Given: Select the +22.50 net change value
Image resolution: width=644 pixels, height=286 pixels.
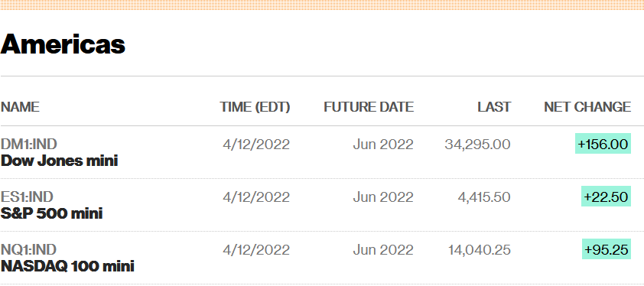Looking at the screenshot, I should pos(607,197).
